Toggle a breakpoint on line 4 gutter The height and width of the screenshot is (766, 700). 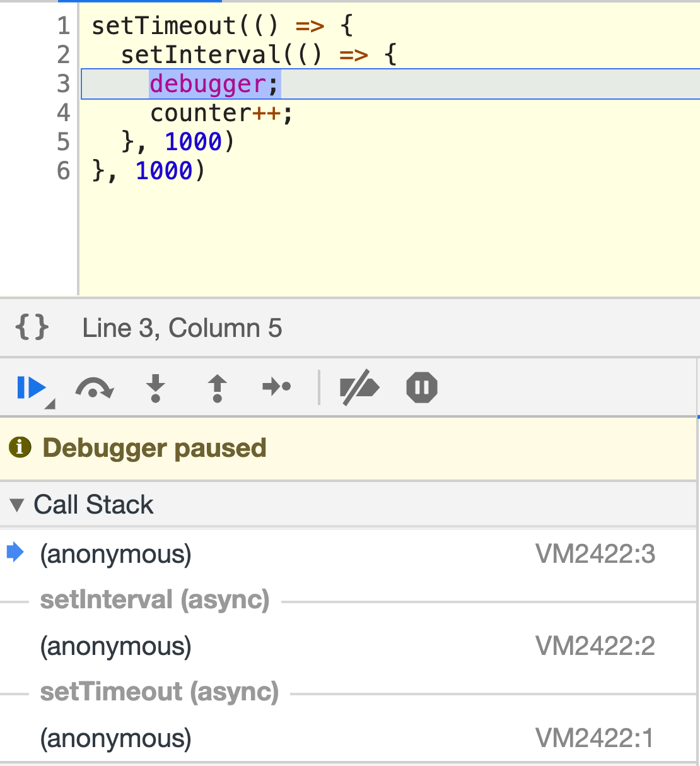point(63,113)
